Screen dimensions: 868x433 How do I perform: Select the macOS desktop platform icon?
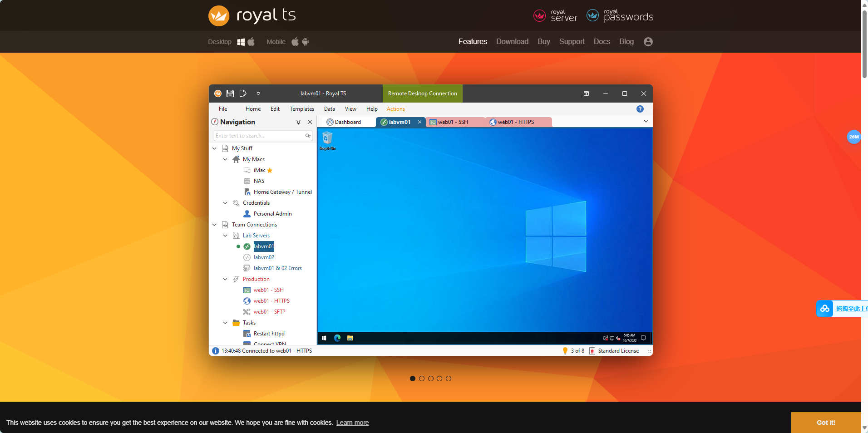tap(251, 41)
